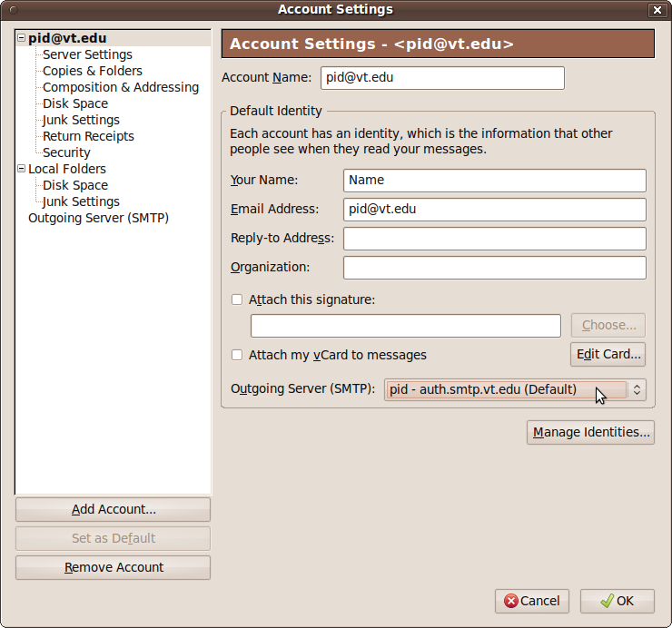Open the Manage Identities dialog
Viewport: 672px width, 628px height.
(590, 432)
